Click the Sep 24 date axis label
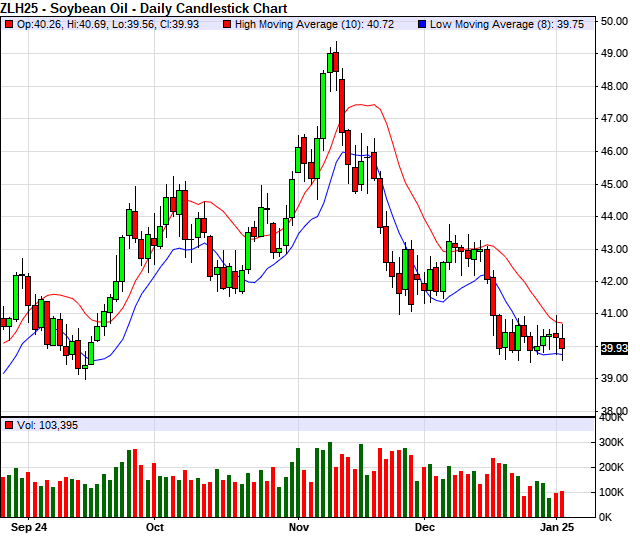Viewport: 640px width, 536px height. pyautogui.click(x=27, y=525)
